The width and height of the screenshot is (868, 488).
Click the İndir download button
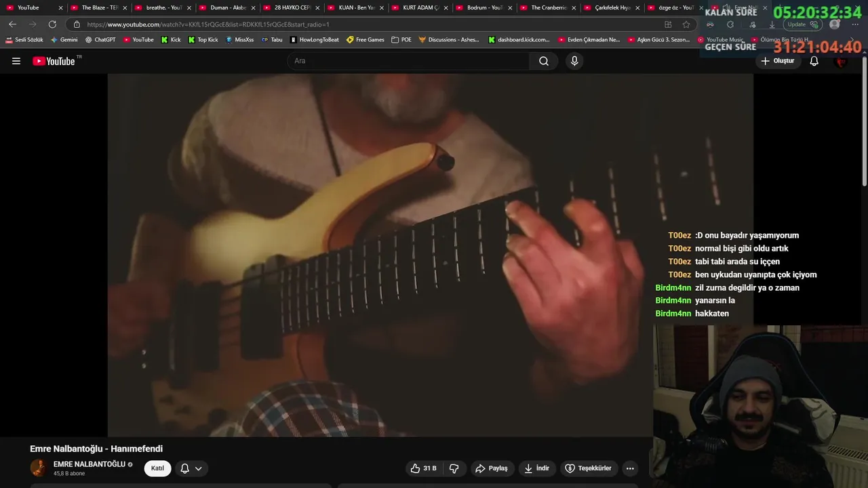pyautogui.click(x=538, y=468)
